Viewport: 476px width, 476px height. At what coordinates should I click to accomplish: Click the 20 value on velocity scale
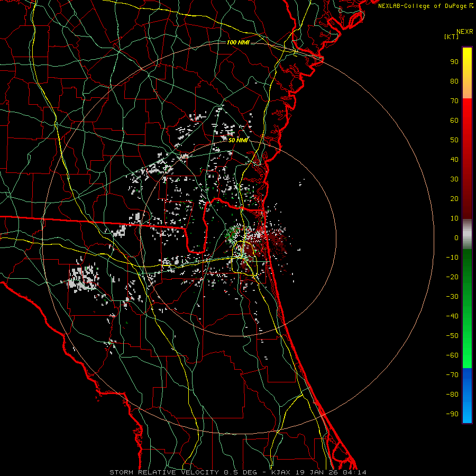coord(454,198)
